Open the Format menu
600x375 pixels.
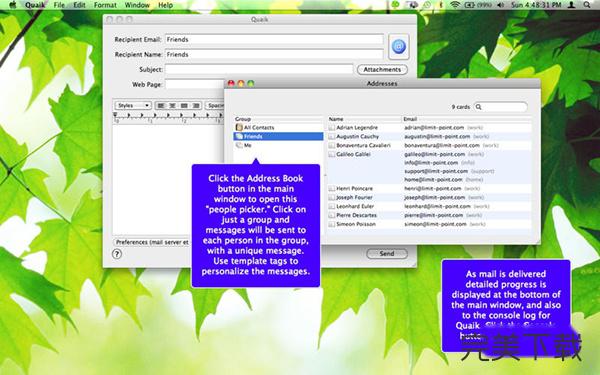point(105,5)
